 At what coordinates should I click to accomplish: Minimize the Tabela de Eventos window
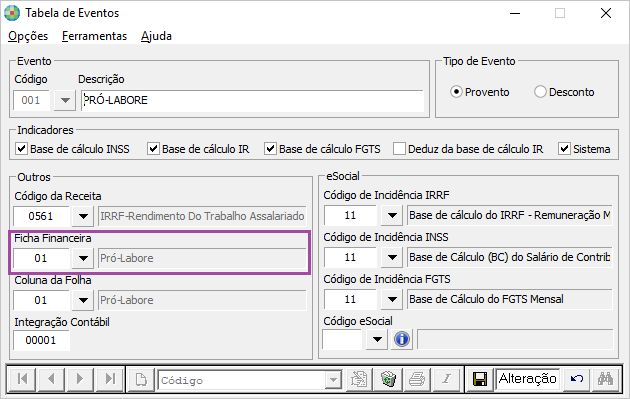tap(515, 13)
